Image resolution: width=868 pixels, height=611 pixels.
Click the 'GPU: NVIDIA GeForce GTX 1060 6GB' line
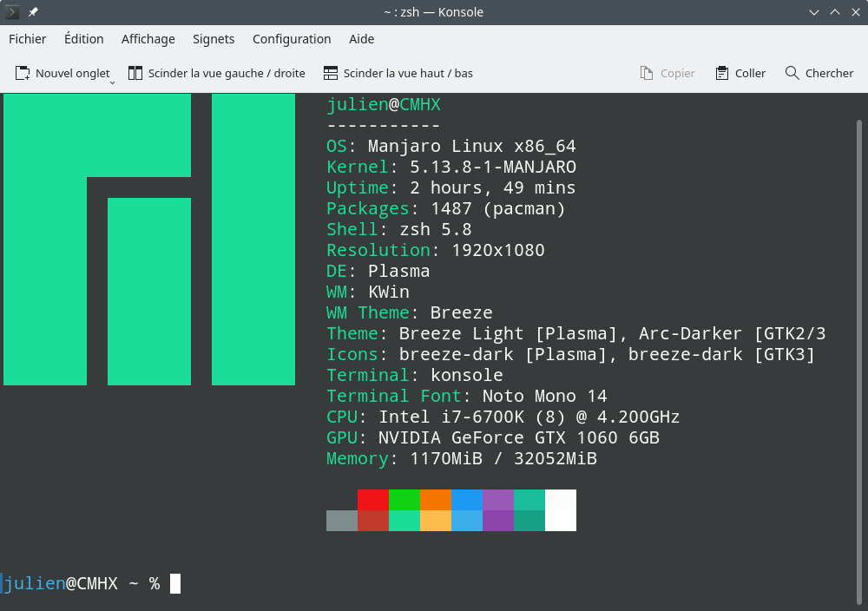(493, 437)
